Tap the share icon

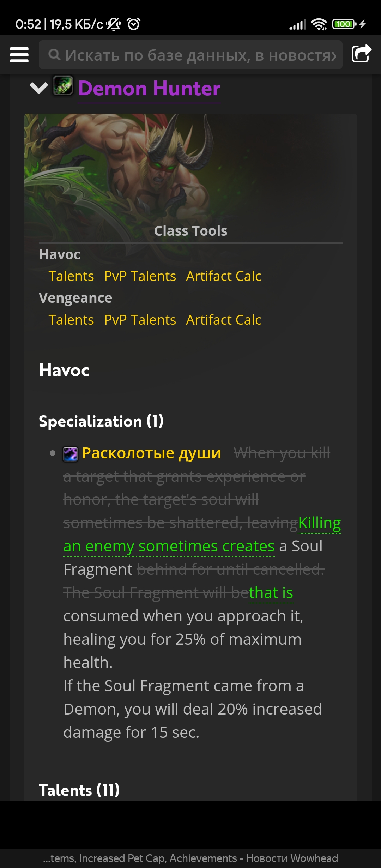(x=361, y=54)
